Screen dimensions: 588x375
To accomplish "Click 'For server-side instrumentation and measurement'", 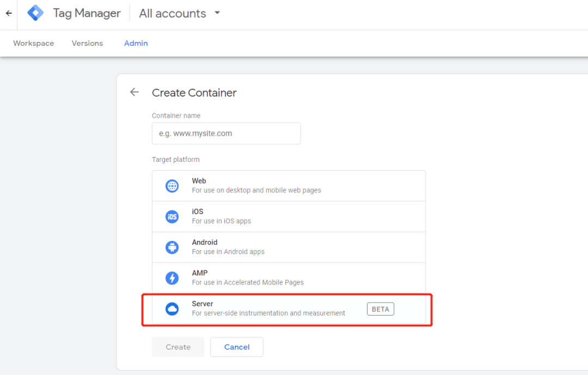I will 268,313.
